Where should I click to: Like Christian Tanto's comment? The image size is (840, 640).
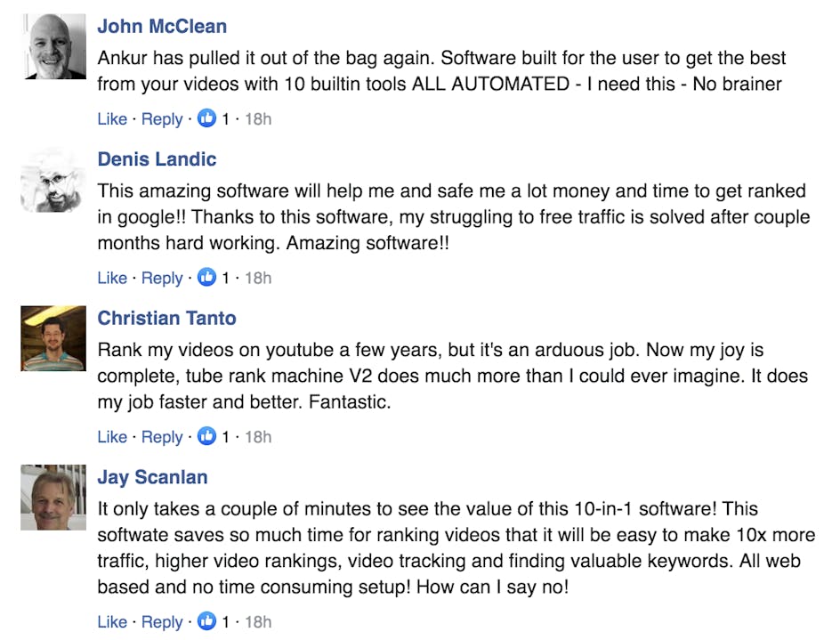(x=112, y=437)
